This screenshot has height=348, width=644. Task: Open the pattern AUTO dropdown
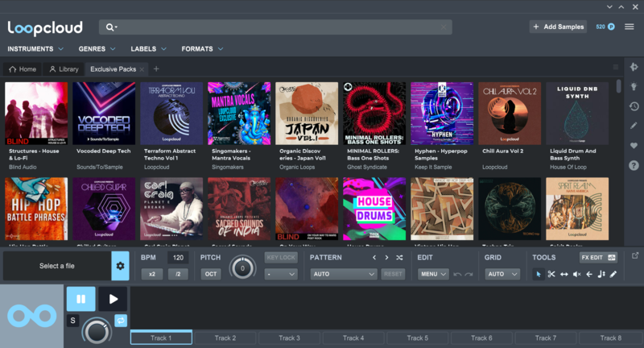point(344,274)
